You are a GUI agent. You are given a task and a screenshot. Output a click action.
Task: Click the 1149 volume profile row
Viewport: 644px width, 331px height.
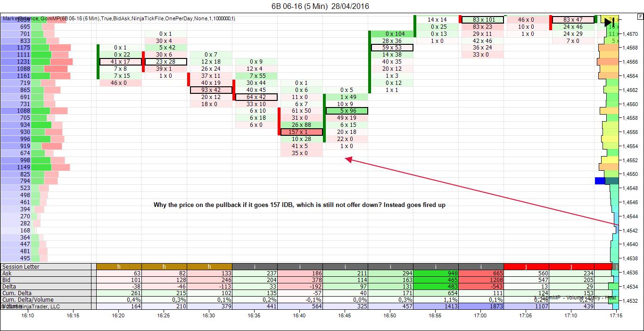pos(36,167)
